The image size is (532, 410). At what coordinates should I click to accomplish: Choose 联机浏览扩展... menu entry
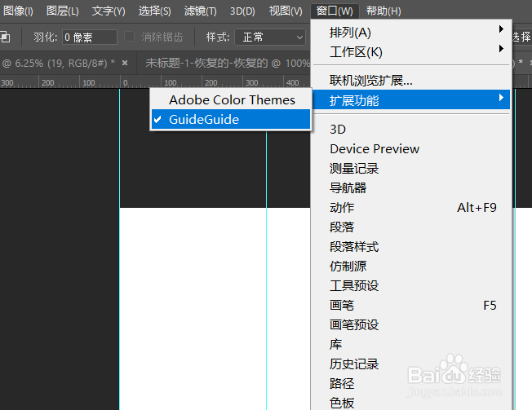click(411, 81)
